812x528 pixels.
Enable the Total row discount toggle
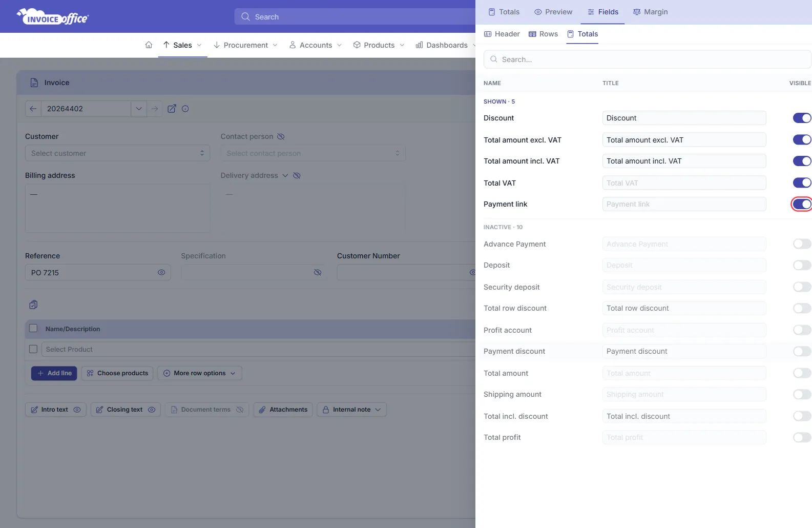click(802, 308)
